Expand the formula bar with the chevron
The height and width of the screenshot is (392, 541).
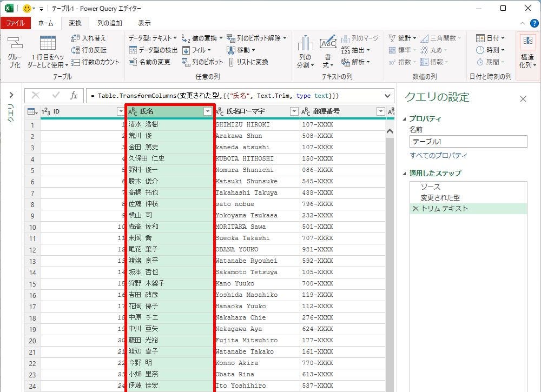pos(388,96)
